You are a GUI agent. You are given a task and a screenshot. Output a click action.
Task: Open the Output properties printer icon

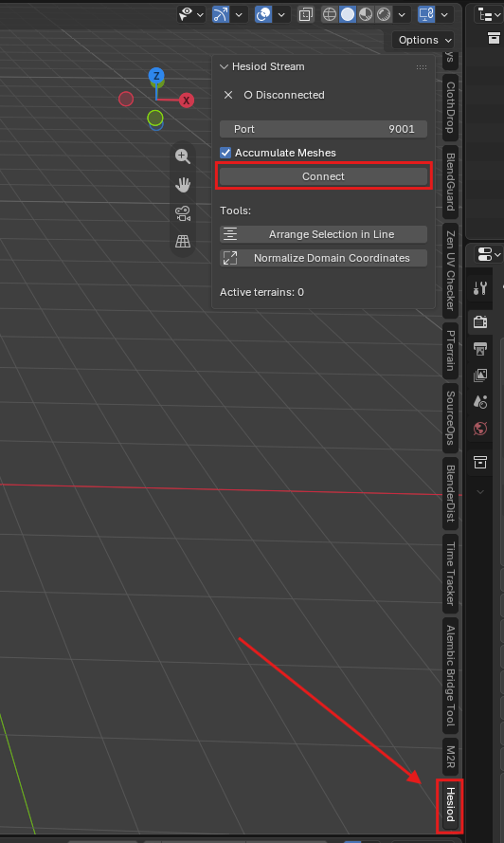click(480, 348)
